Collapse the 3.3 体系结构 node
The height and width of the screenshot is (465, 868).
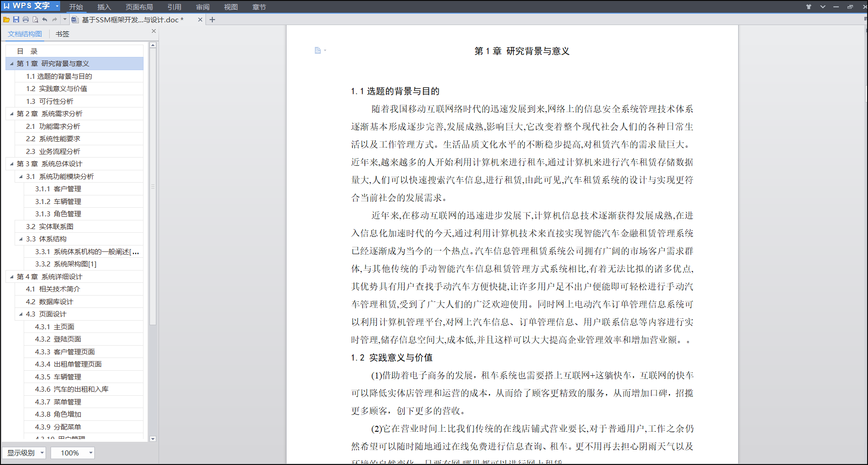(x=21, y=239)
